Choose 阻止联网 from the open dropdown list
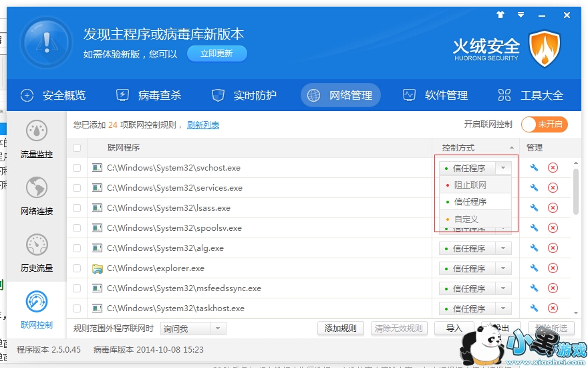 [470, 185]
